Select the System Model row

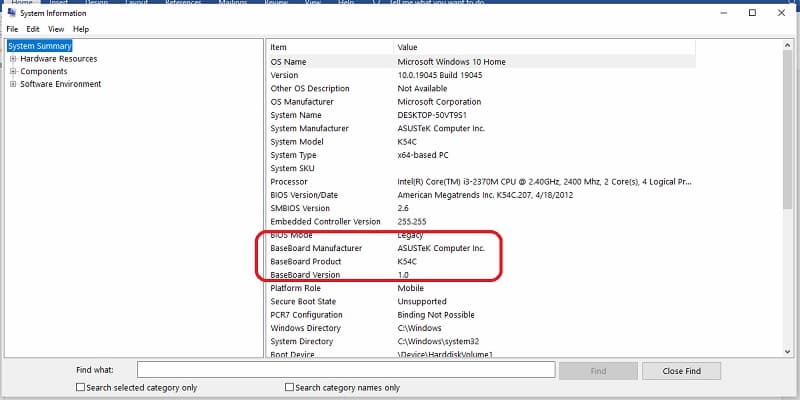(482, 141)
